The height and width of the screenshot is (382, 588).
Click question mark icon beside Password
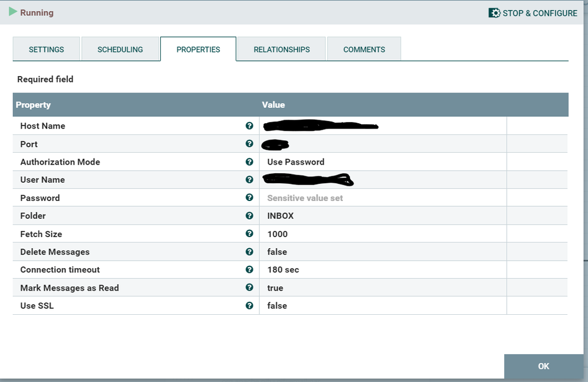tap(249, 197)
